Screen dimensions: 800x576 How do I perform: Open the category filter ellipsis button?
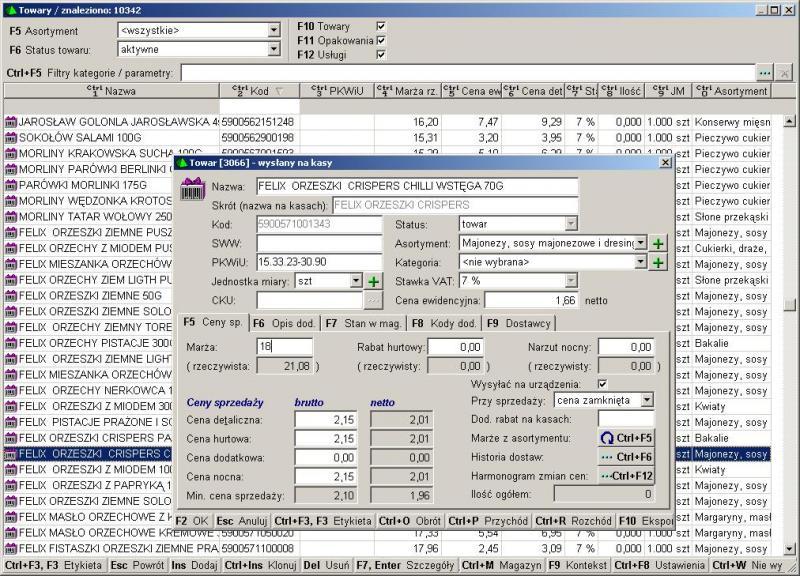[764, 73]
